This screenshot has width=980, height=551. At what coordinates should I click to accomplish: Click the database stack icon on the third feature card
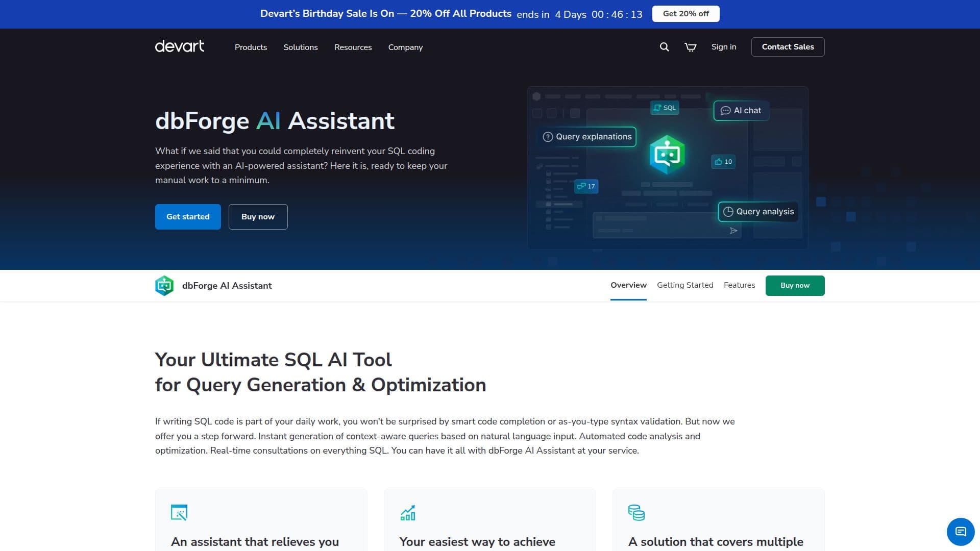(636, 512)
